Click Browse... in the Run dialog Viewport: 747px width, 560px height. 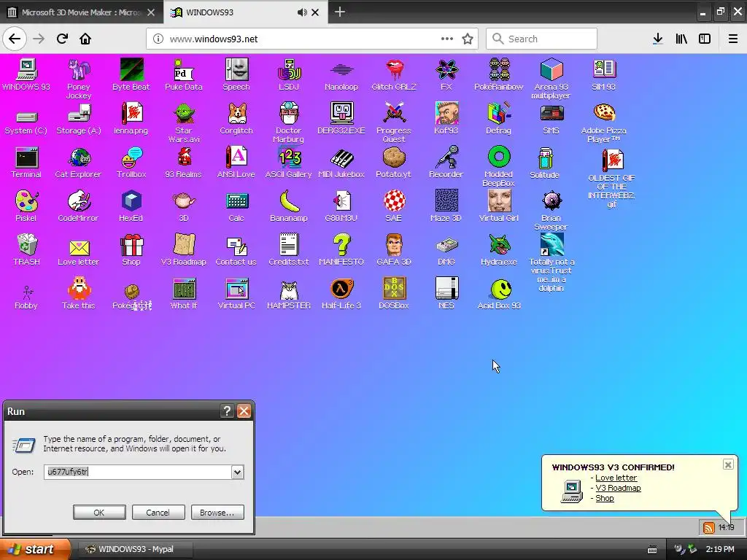[x=217, y=513]
